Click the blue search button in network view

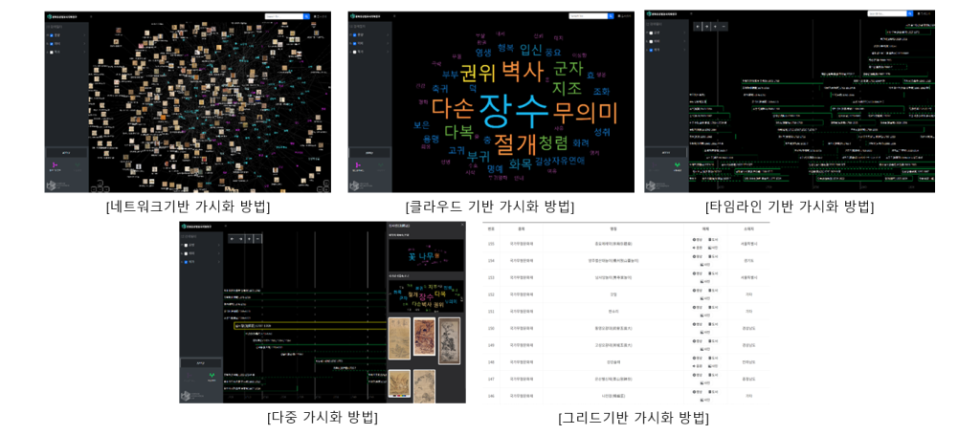coord(306,16)
